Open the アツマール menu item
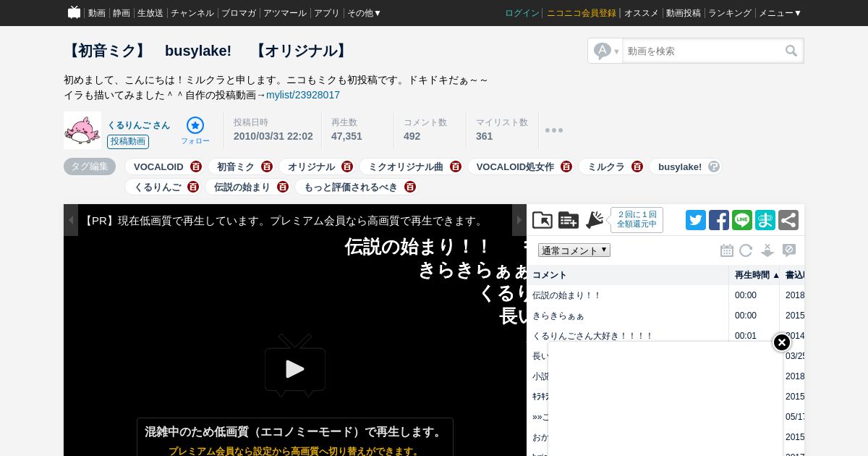 (x=285, y=13)
